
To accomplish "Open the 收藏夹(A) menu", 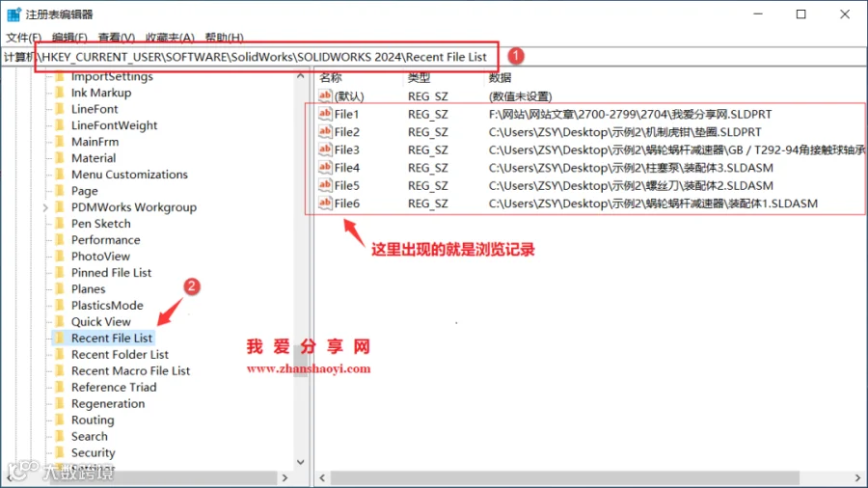I will coord(170,37).
